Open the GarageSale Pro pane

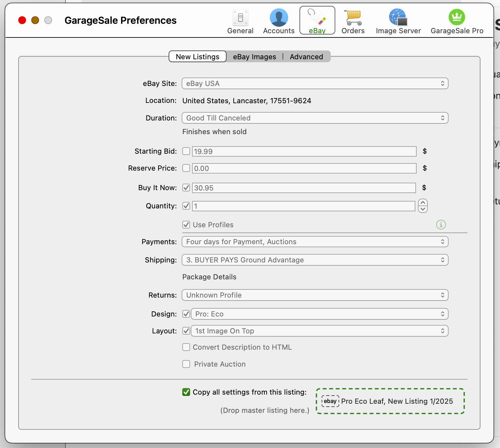click(x=457, y=21)
